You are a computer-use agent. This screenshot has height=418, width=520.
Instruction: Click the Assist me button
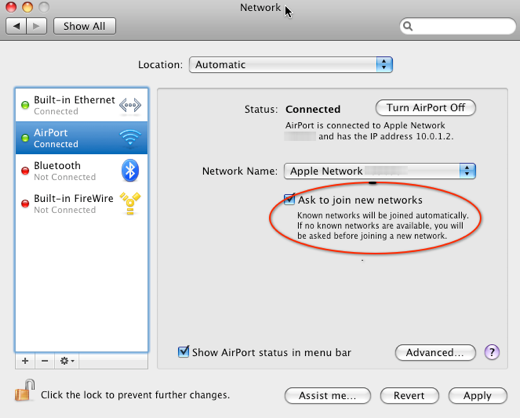coord(327,395)
